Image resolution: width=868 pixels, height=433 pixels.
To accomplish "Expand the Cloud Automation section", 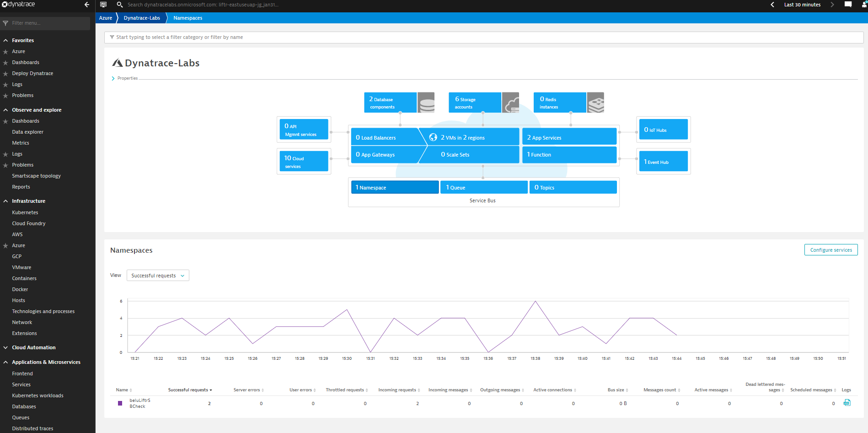I will pyautogui.click(x=5, y=347).
